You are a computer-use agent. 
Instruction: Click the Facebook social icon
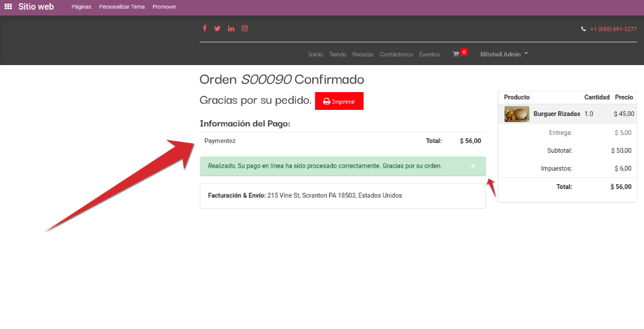pyautogui.click(x=205, y=28)
